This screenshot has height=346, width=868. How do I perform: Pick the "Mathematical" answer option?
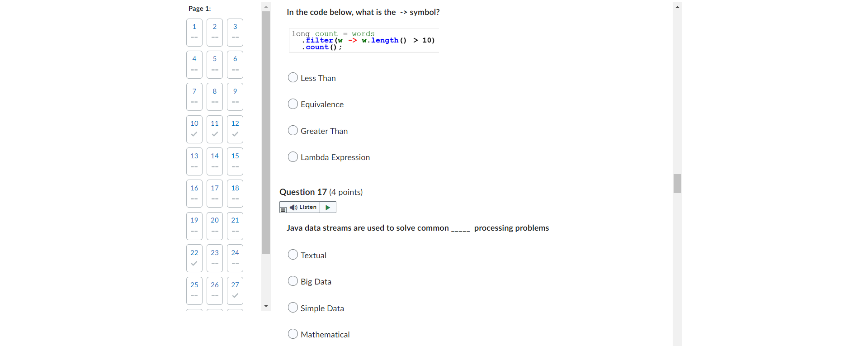[x=292, y=333]
